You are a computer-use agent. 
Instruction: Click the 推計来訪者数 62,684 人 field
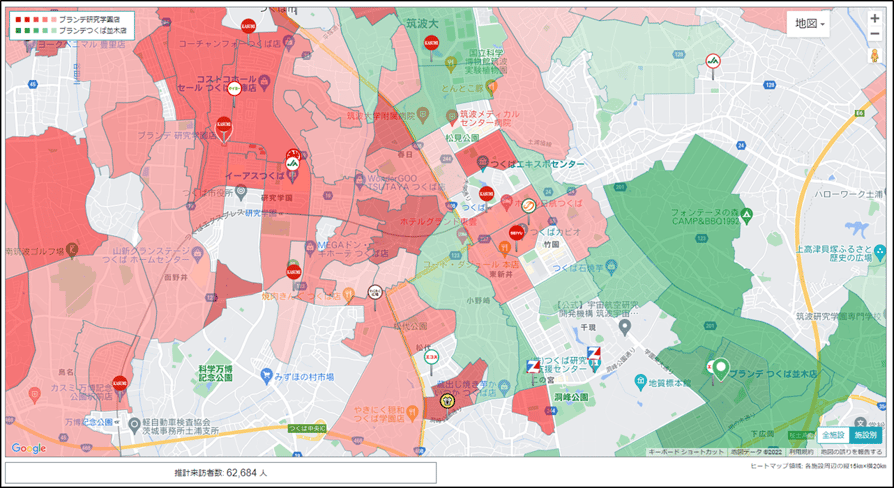(x=221, y=473)
